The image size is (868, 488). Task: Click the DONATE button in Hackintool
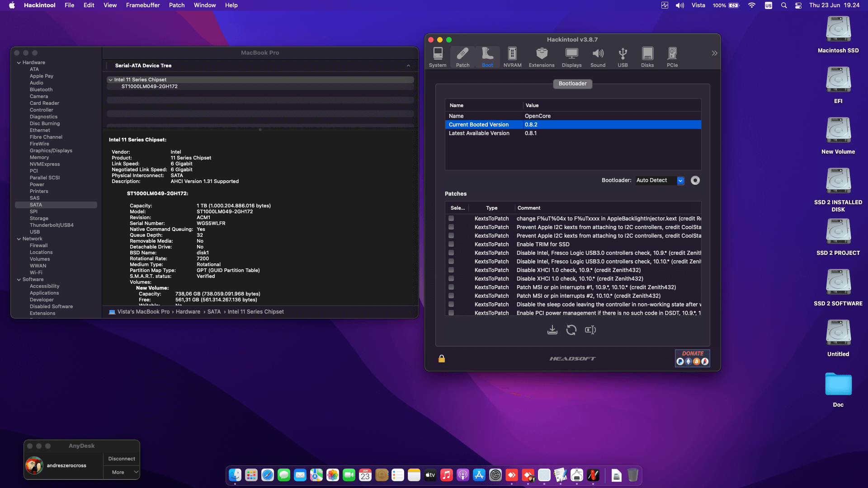coord(693,358)
